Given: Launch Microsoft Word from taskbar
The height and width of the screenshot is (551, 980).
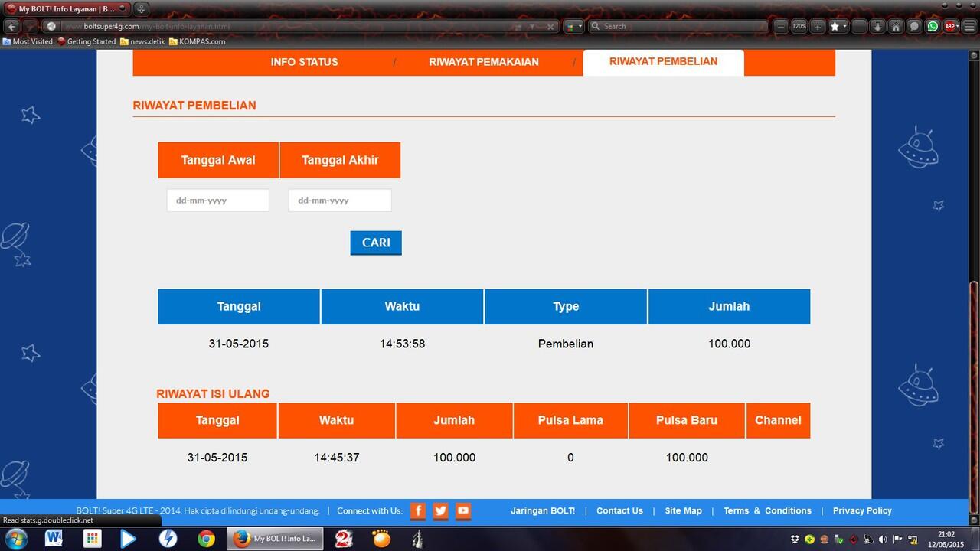Looking at the screenshot, I should pos(54,539).
